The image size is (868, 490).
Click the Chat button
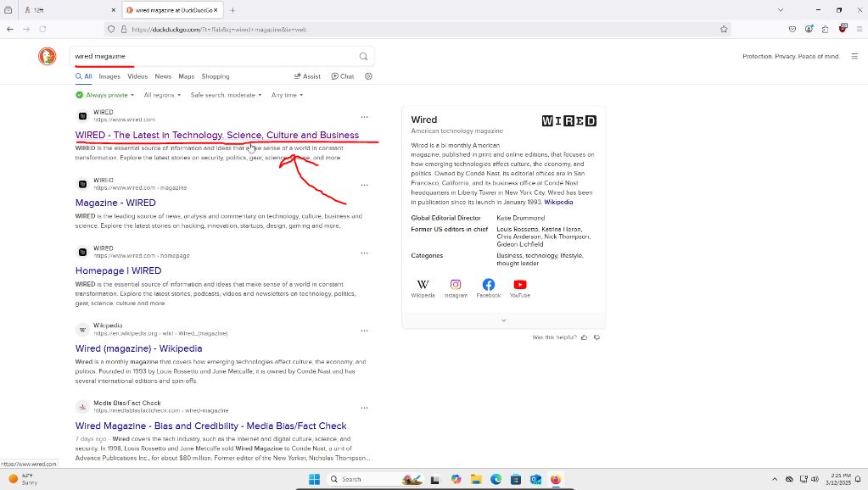(343, 76)
